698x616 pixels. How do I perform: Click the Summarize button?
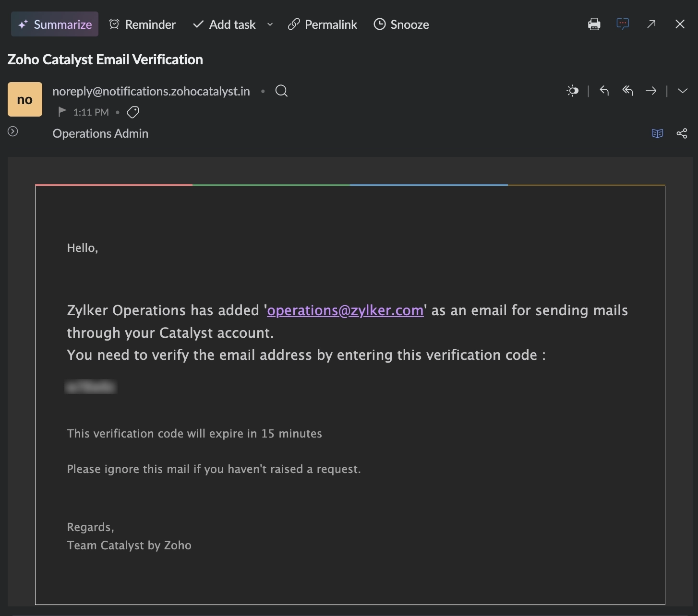point(55,24)
